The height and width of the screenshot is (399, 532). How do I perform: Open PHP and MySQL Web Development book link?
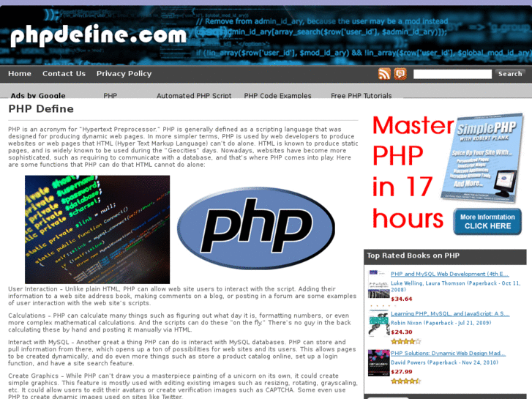(x=450, y=274)
